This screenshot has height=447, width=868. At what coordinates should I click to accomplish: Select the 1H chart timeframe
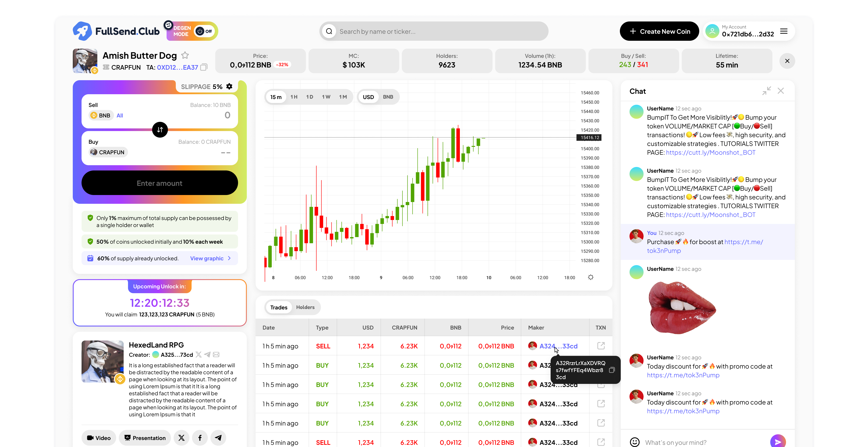tap(294, 97)
